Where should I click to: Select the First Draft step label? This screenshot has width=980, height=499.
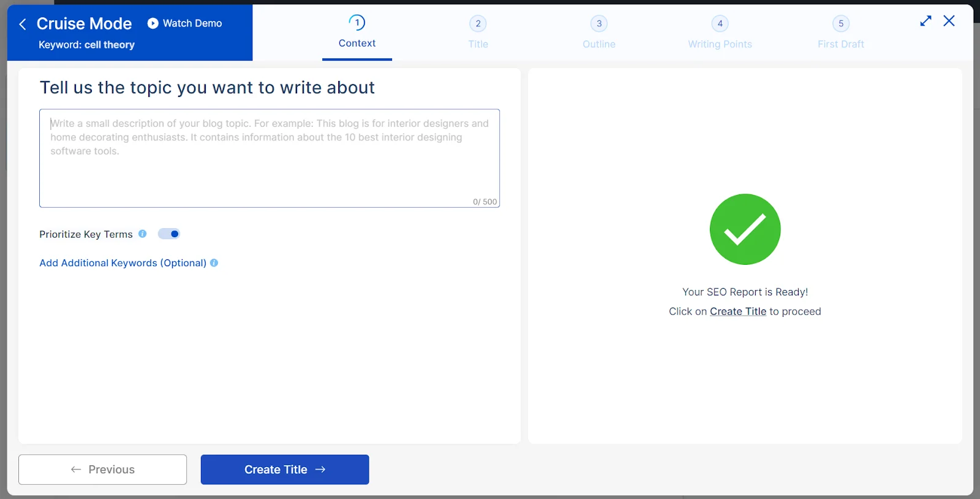(840, 44)
